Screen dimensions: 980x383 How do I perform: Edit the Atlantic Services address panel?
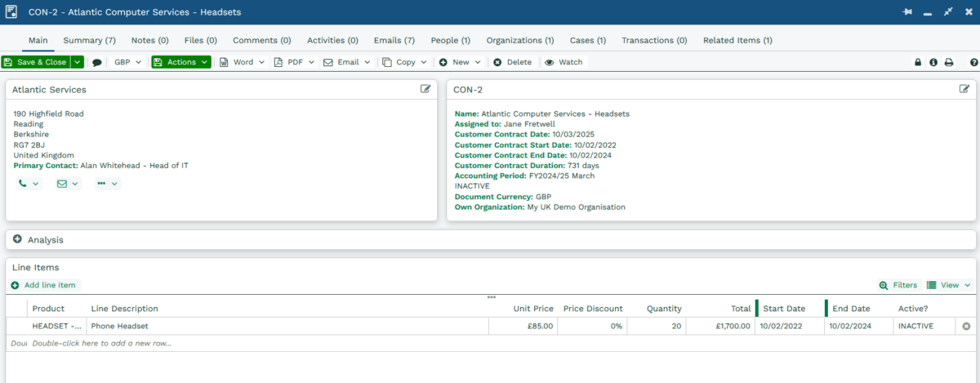(425, 89)
